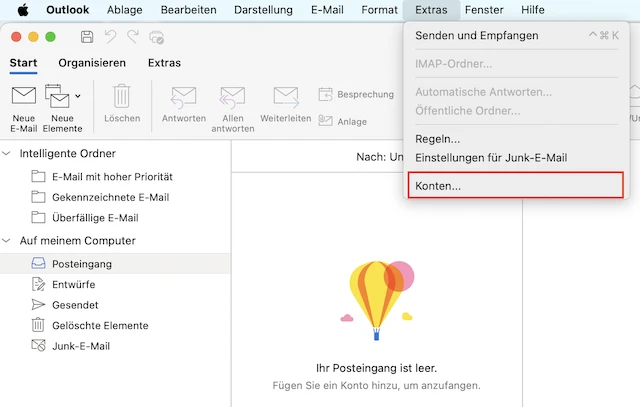The height and width of the screenshot is (407, 640).
Task: Open the Outlook application menu
Action: click(67, 10)
